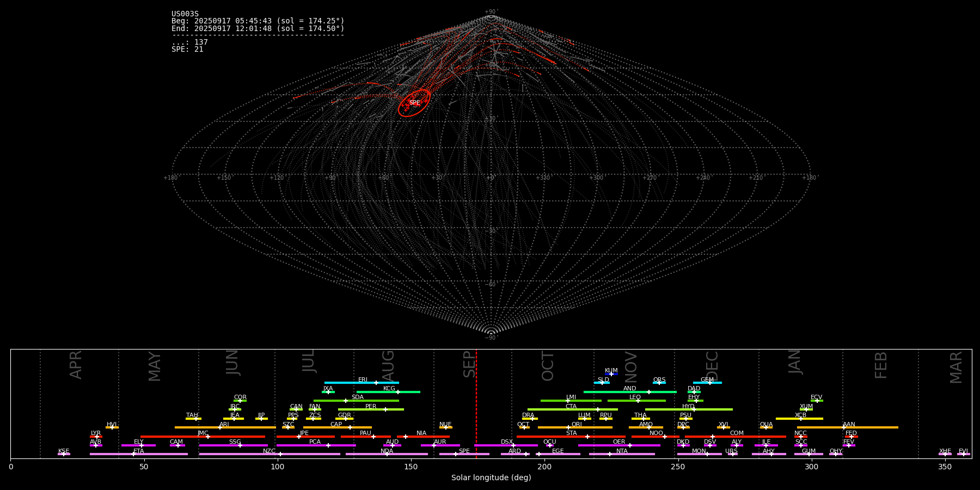Click the SPE radiant ellipse on sky map
Image resolution: width=980 pixels, height=490 pixels.
point(414,103)
